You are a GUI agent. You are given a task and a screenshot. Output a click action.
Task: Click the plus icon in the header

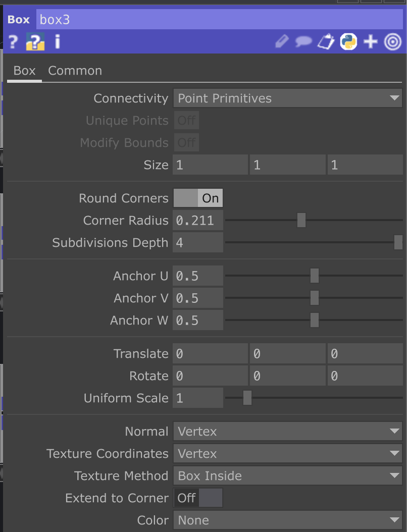371,42
